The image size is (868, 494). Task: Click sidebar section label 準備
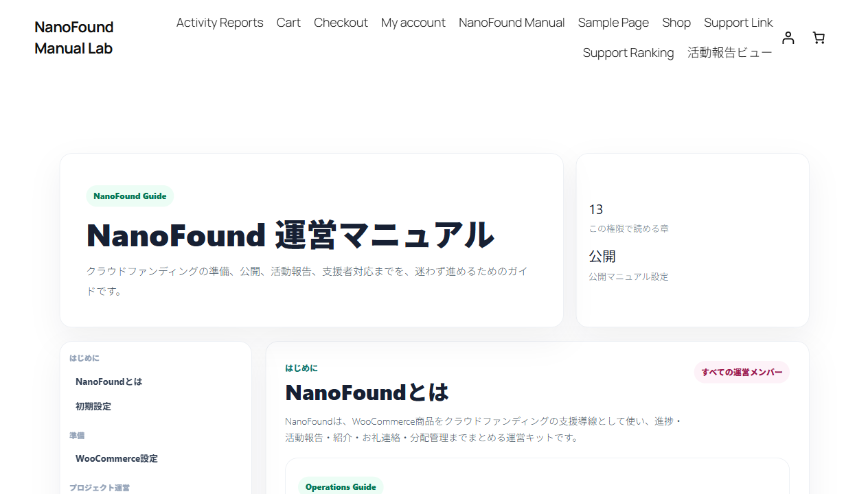(x=77, y=436)
